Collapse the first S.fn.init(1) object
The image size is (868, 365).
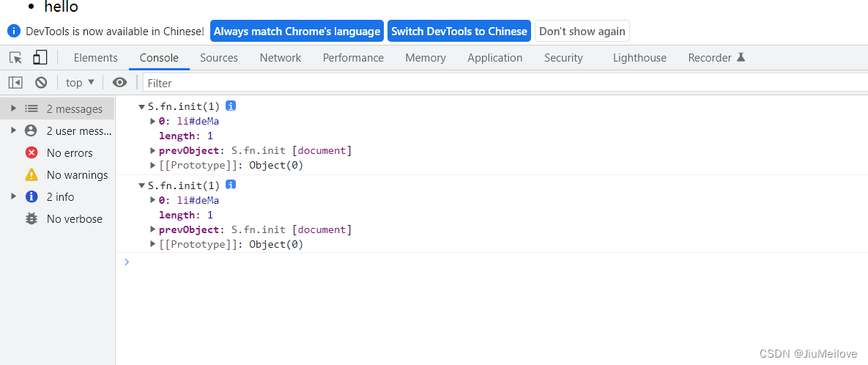coord(142,107)
